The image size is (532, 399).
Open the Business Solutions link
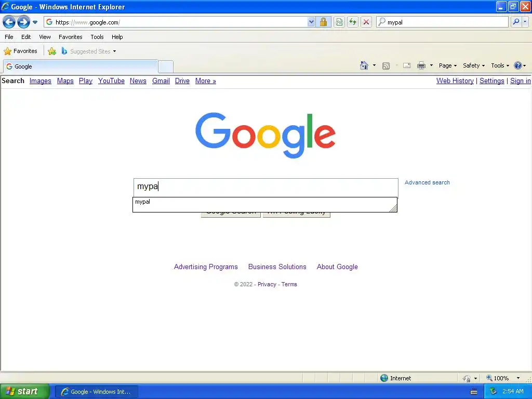click(277, 267)
